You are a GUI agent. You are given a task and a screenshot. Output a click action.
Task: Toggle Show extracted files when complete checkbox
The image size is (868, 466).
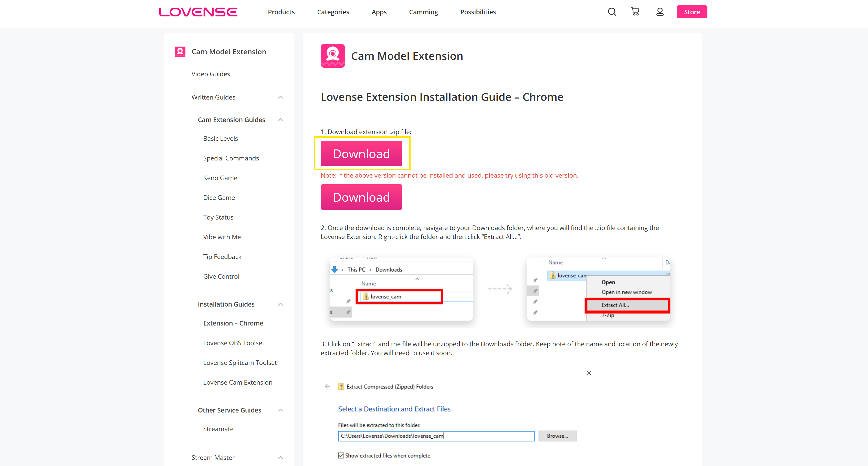341,456
